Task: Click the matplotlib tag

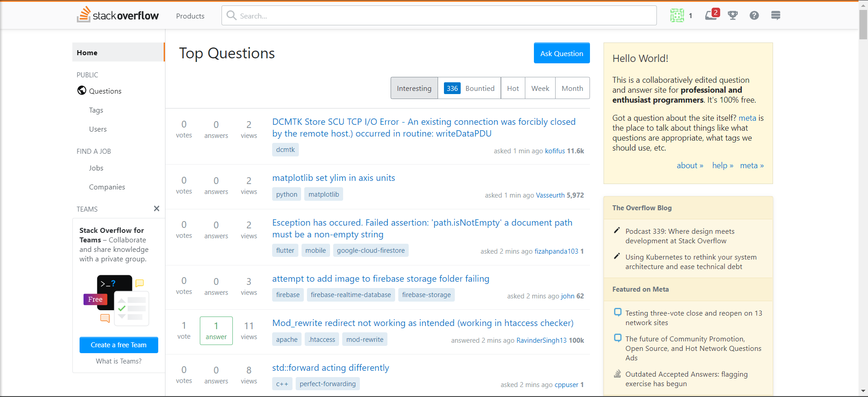Action: (x=324, y=194)
